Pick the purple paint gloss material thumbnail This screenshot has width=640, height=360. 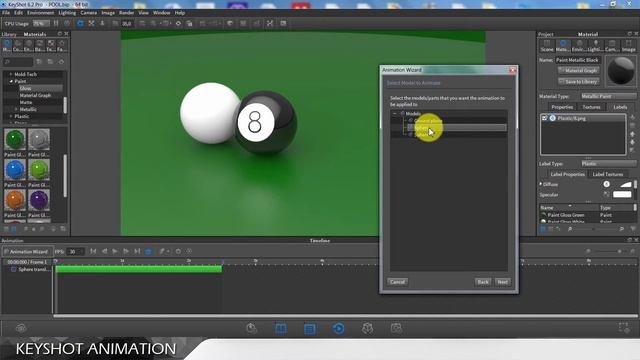point(39,200)
